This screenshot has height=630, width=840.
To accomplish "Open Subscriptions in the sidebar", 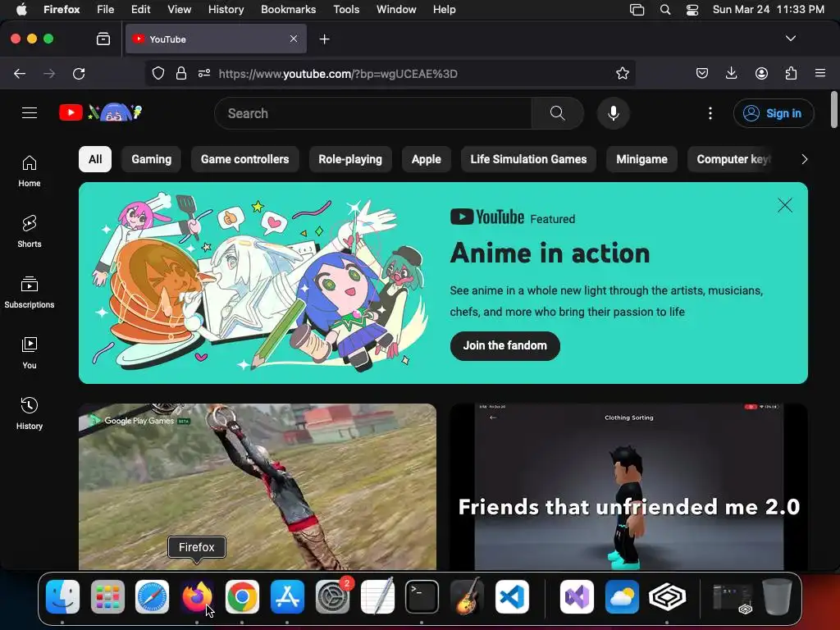I will (x=30, y=293).
